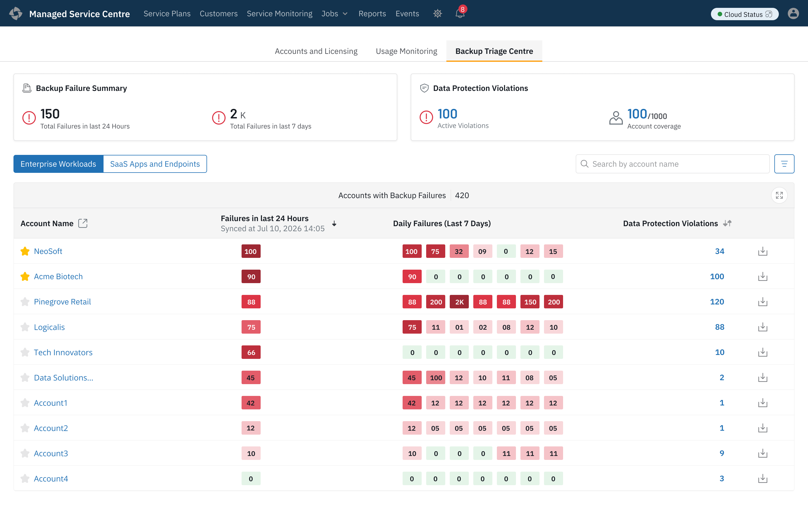Click Logicalis violations count 88
This screenshot has height=532, width=808.
(x=719, y=327)
